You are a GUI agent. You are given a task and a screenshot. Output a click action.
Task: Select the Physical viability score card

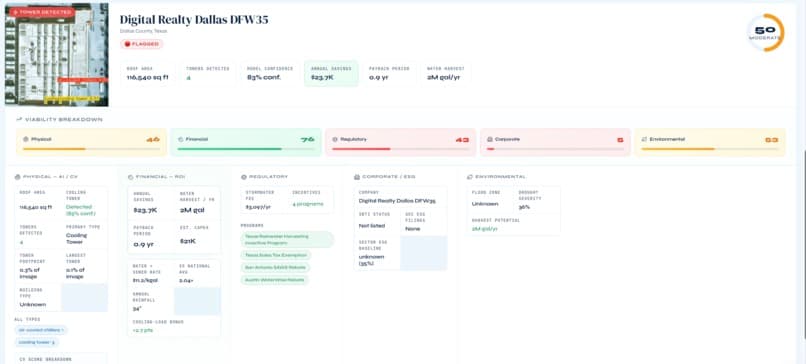point(91,142)
